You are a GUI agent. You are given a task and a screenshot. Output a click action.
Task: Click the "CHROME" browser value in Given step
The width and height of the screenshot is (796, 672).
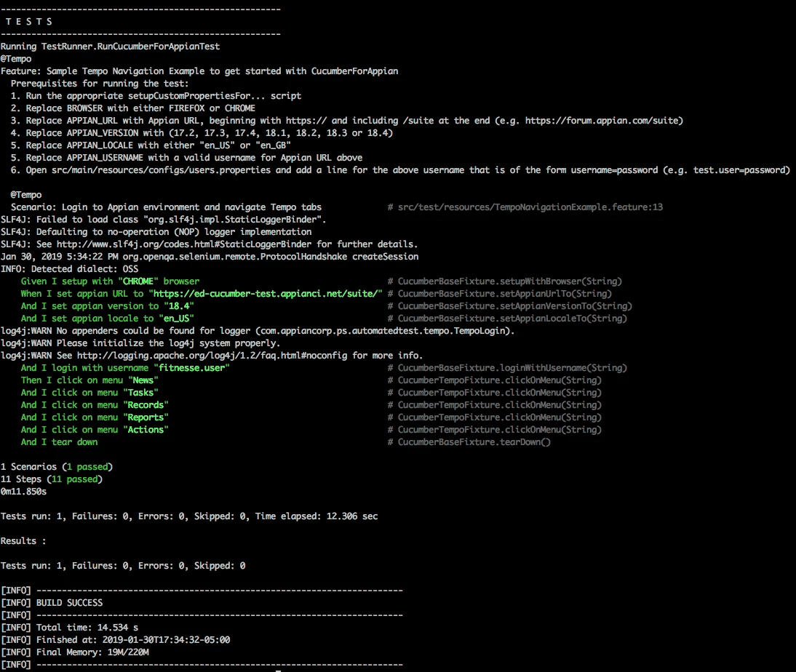coord(138,281)
